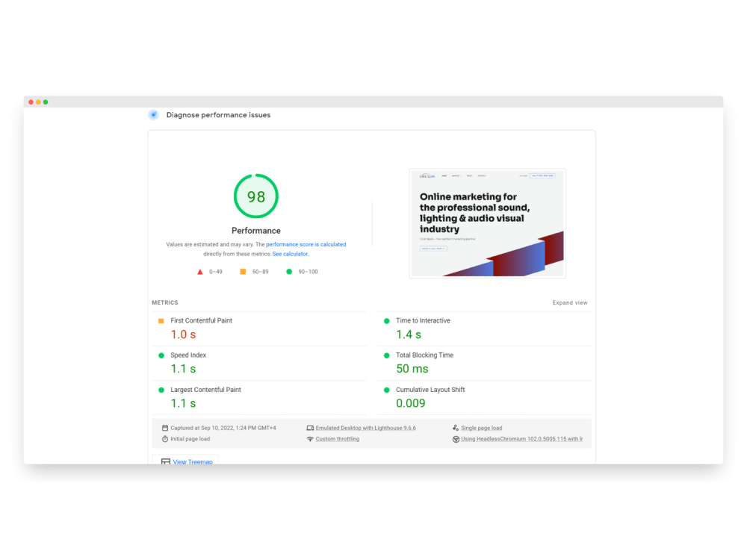Select the 0.009 layout shift value

411,403
